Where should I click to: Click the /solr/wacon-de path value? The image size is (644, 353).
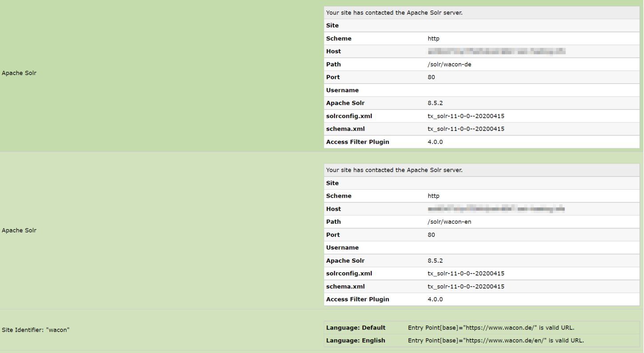[x=449, y=64]
